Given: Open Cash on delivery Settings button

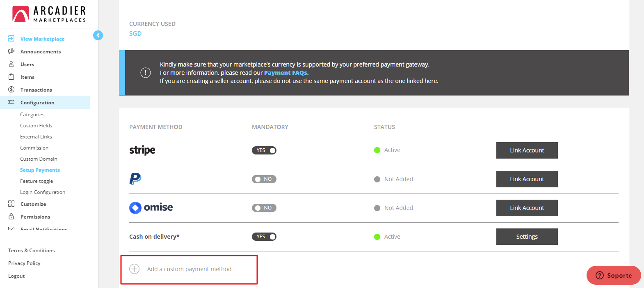Looking at the screenshot, I should [527, 237].
